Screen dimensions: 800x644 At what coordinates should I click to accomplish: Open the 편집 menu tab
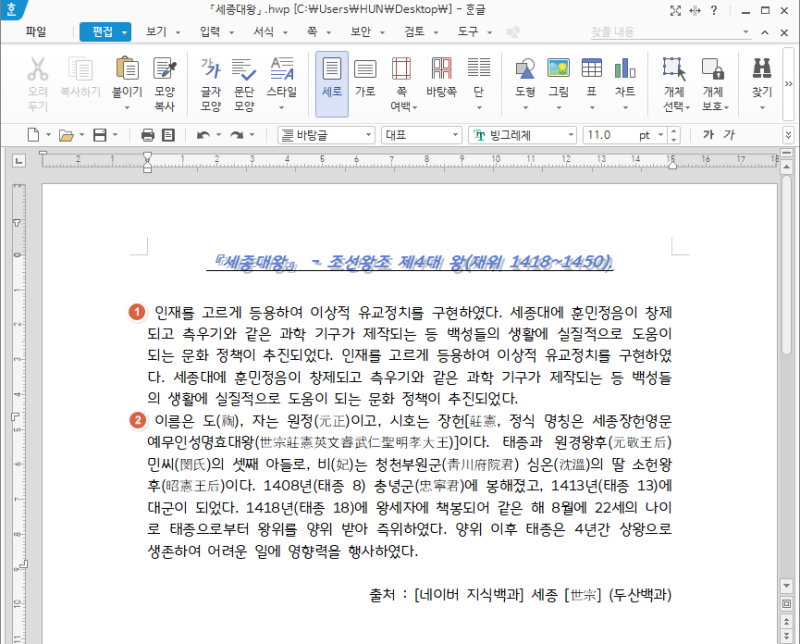[x=105, y=32]
